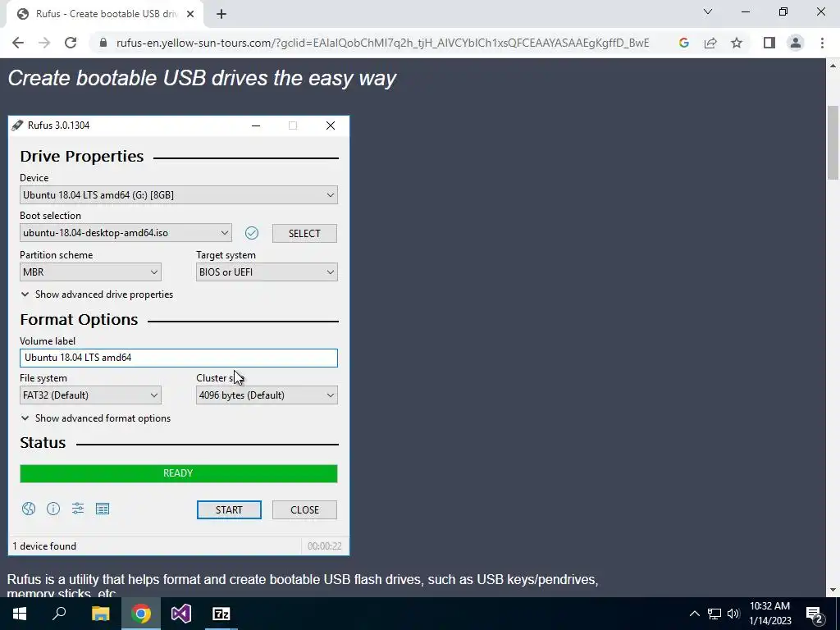
Task: Close the Rufus window with X
Action: (331, 126)
